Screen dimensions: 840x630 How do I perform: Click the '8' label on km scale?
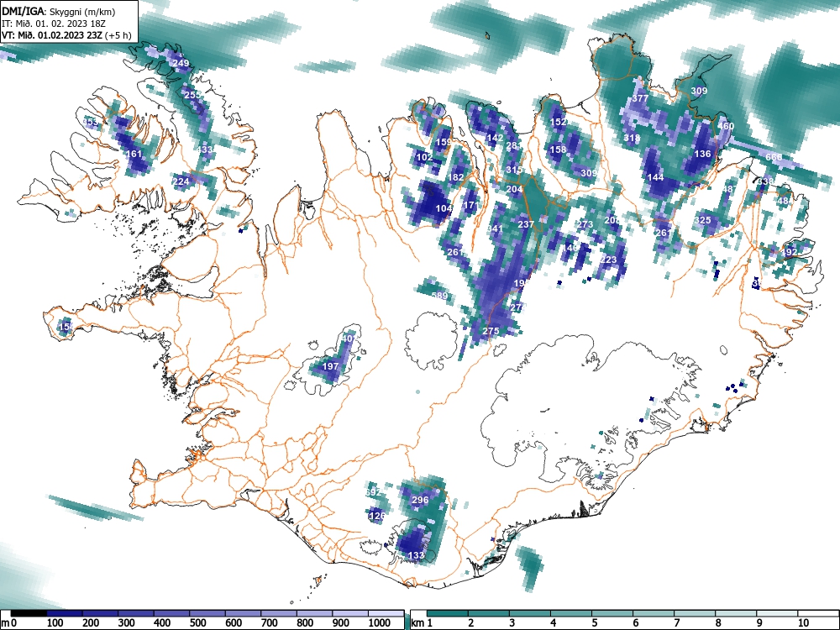point(718,622)
